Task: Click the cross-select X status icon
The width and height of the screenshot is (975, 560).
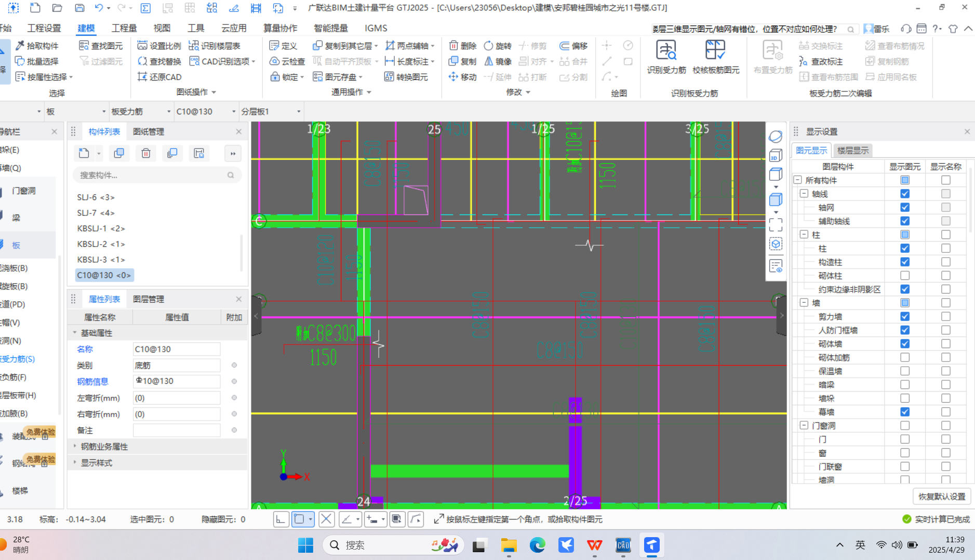Action: (326, 519)
